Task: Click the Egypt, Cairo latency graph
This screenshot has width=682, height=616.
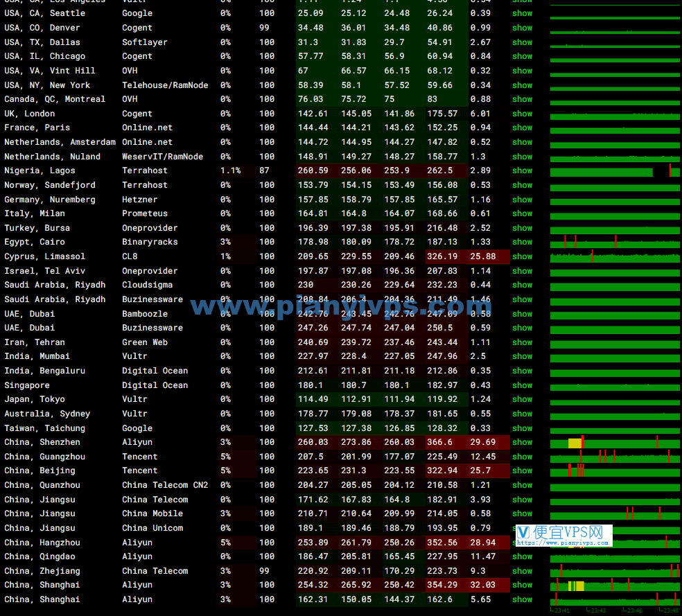Action: click(x=615, y=242)
